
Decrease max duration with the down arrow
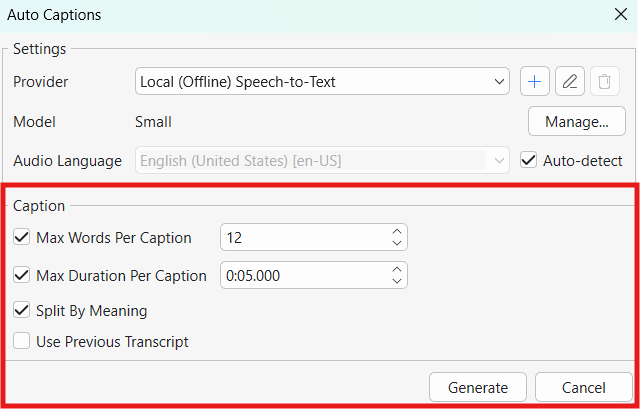(397, 281)
